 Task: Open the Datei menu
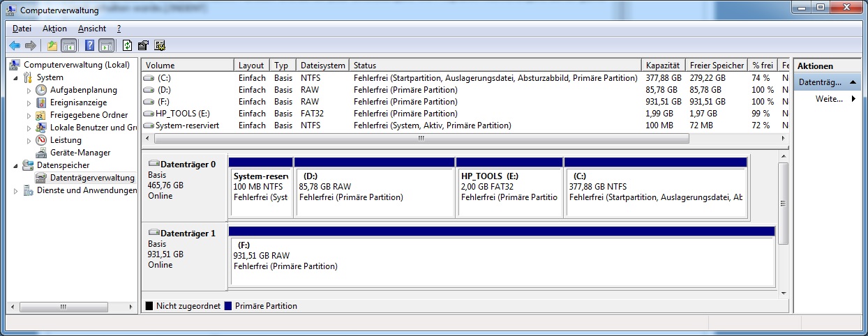point(22,29)
